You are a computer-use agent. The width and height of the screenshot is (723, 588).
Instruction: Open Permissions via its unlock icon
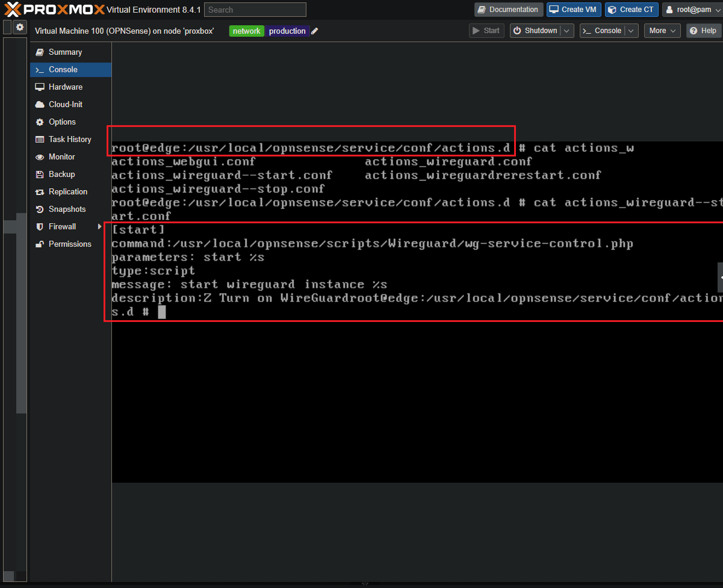pyautogui.click(x=40, y=244)
